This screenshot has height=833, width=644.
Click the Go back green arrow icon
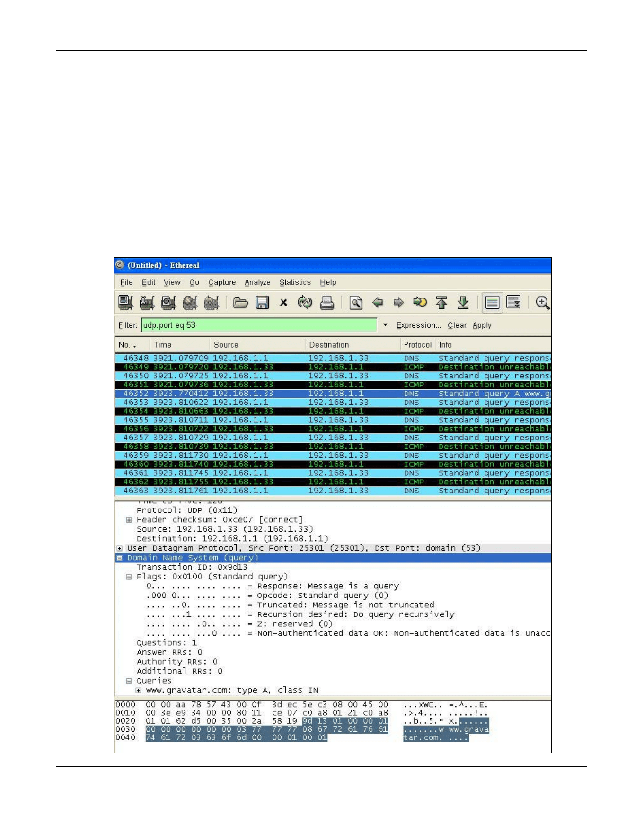pyautogui.click(x=378, y=303)
